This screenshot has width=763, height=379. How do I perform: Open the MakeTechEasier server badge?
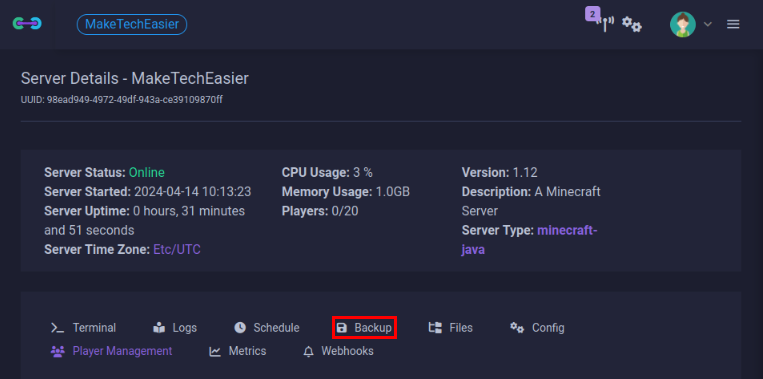point(132,24)
